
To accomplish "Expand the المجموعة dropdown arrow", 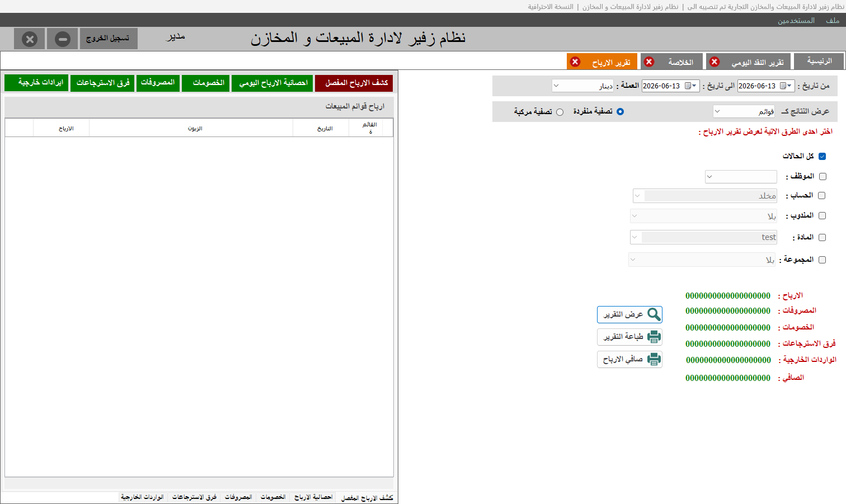I will pyautogui.click(x=633, y=260).
